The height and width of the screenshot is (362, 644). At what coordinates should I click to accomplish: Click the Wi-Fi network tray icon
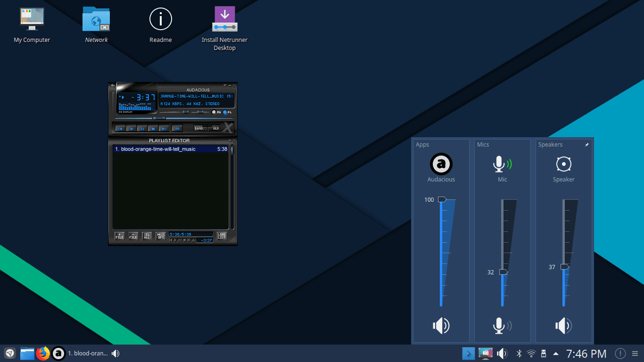click(x=531, y=354)
